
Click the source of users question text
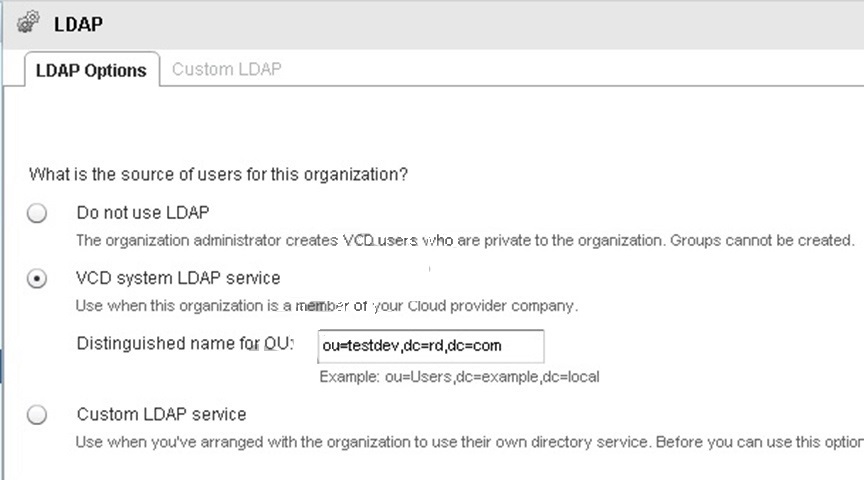pos(218,174)
